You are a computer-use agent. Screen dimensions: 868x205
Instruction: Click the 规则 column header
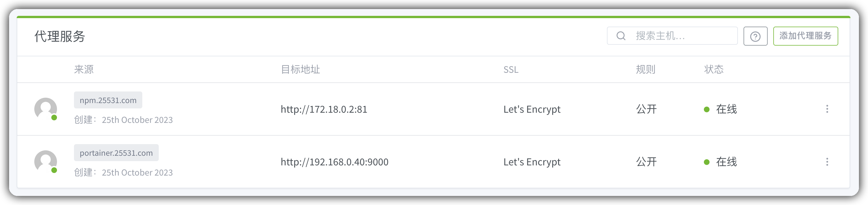click(x=645, y=69)
